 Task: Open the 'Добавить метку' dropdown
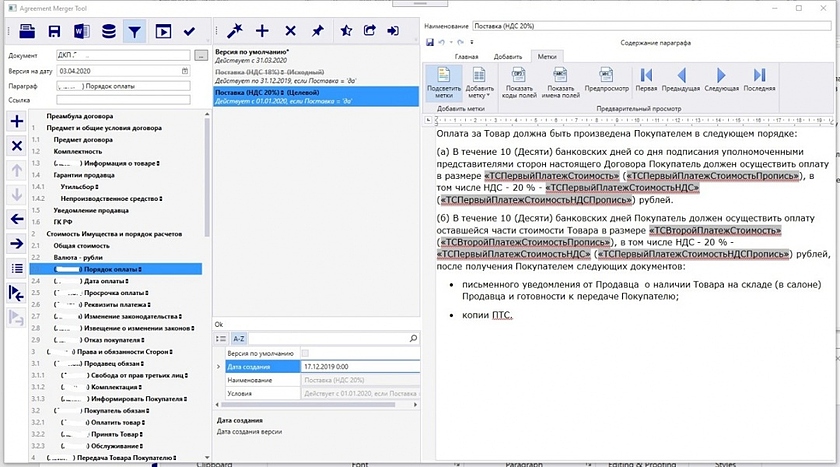480,82
